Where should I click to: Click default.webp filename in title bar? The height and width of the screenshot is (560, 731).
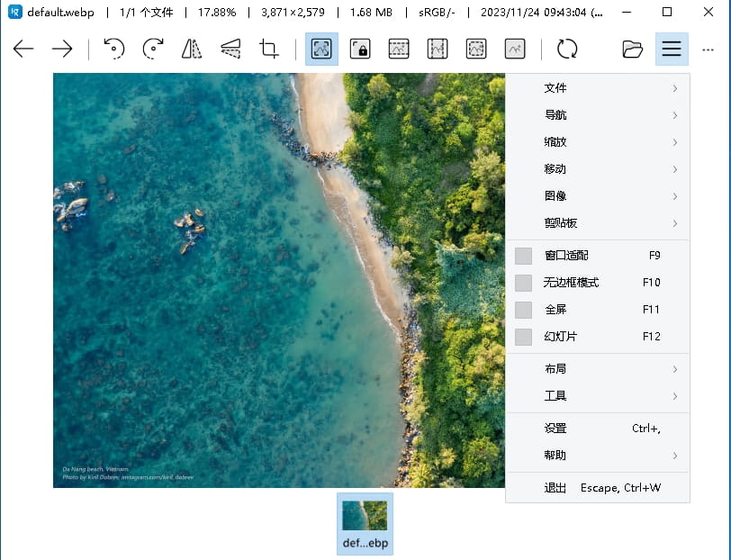click(x=60, y=12)
